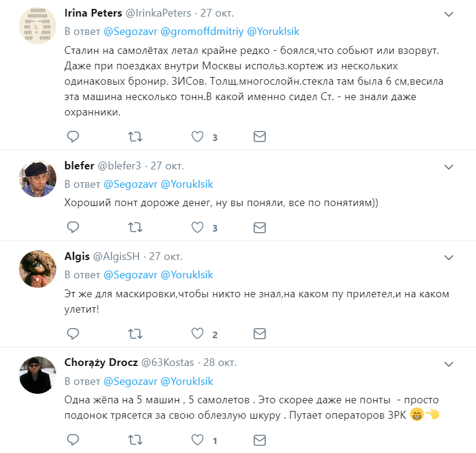Viewport: 476px width, 453px height.
Task: Reply to Irina Peters' tweet
Action: pos(73,137)
